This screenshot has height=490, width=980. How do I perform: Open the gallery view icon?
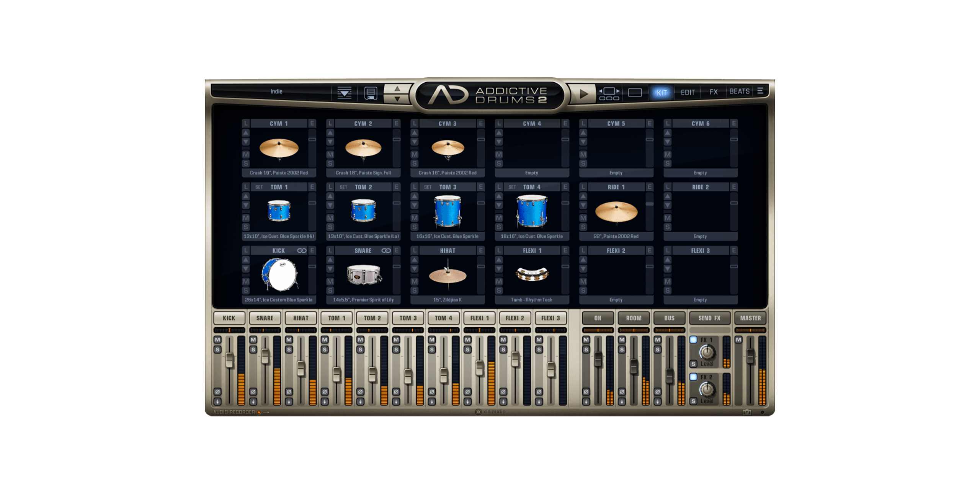(609, 93)
